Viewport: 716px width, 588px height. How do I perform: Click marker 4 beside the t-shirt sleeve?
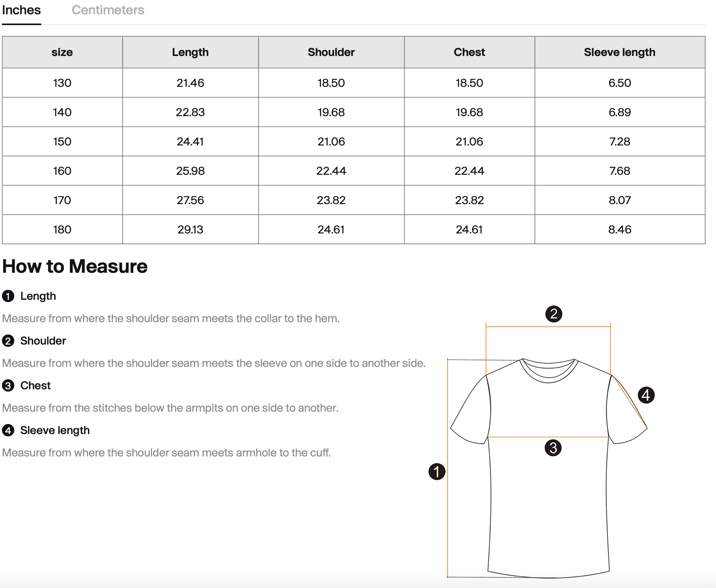click(x=646, y=395)
